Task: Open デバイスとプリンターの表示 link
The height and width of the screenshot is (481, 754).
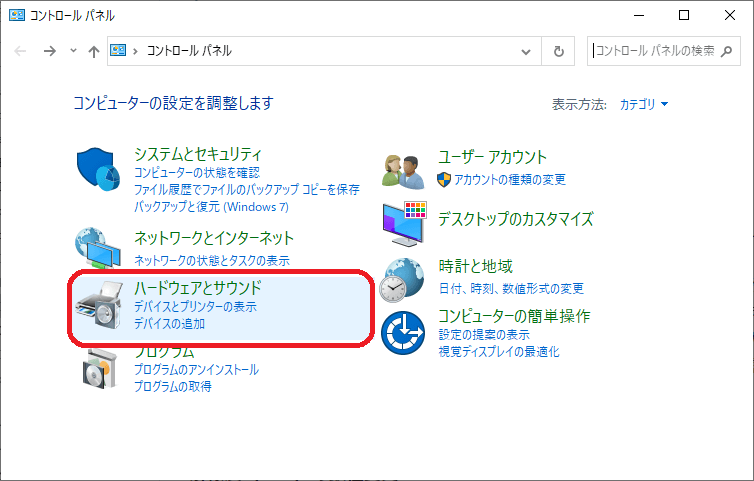Action: [x=196, y=307]
